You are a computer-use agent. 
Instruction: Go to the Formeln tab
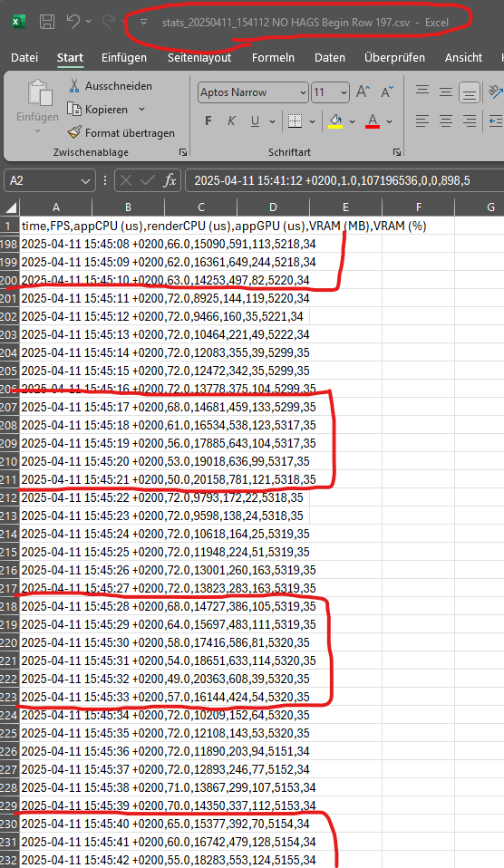(273, 58)
